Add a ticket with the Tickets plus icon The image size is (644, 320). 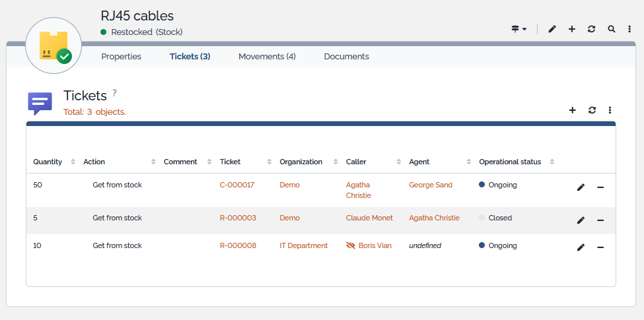point(572,110)
